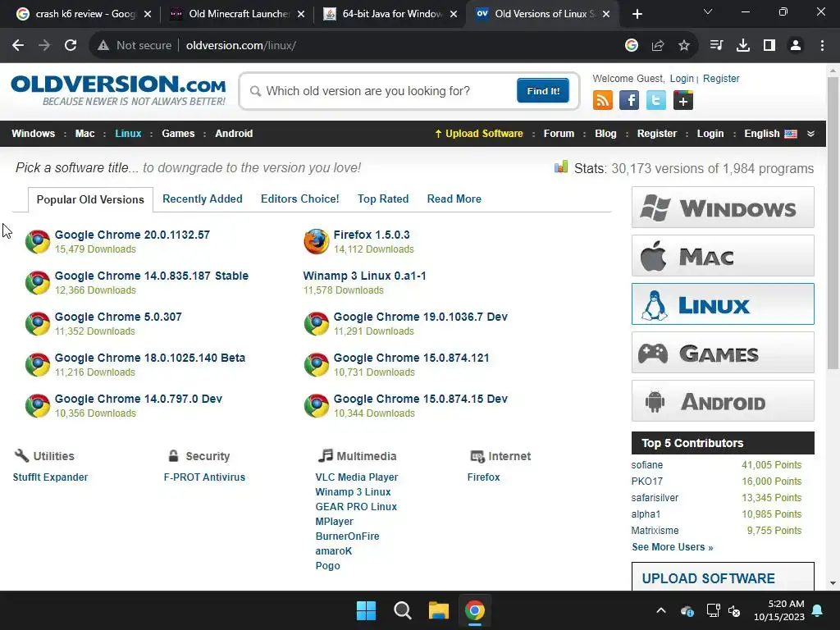Click the plus share icon in header
The width and height of the screenshot is (840, 630).
[683, 100]
